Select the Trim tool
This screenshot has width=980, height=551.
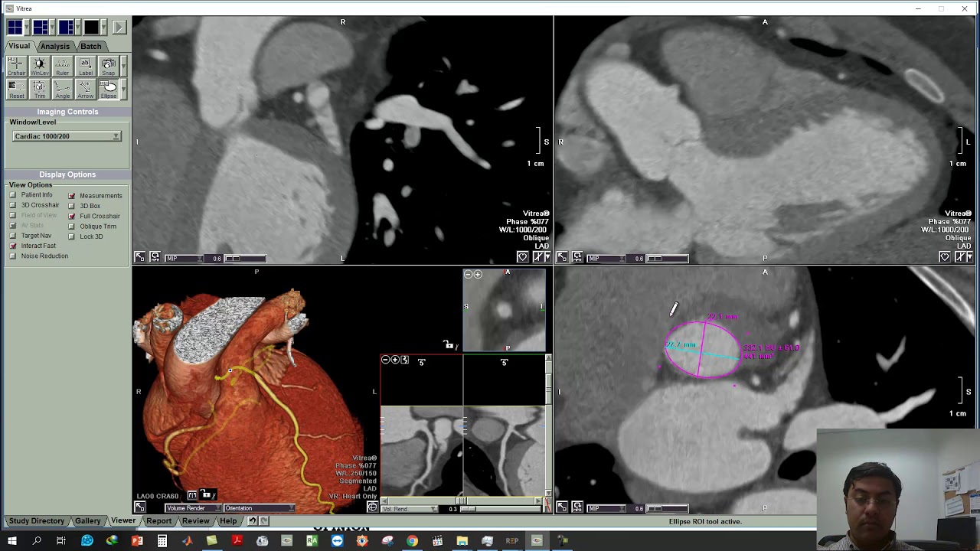tap(39, 90)
